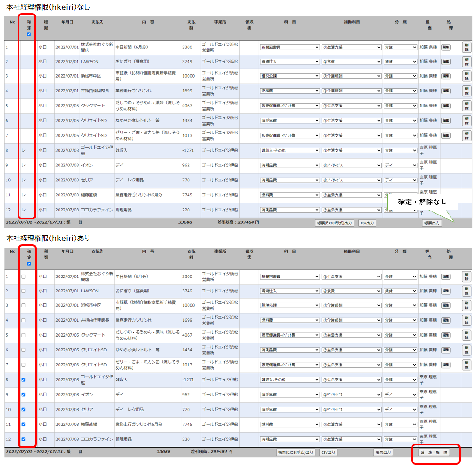This screenshot has height=466, width=476.
Task: Click 編集 for row 5 in bottom table
Action: pyautogui.click(x=446, y=335)
